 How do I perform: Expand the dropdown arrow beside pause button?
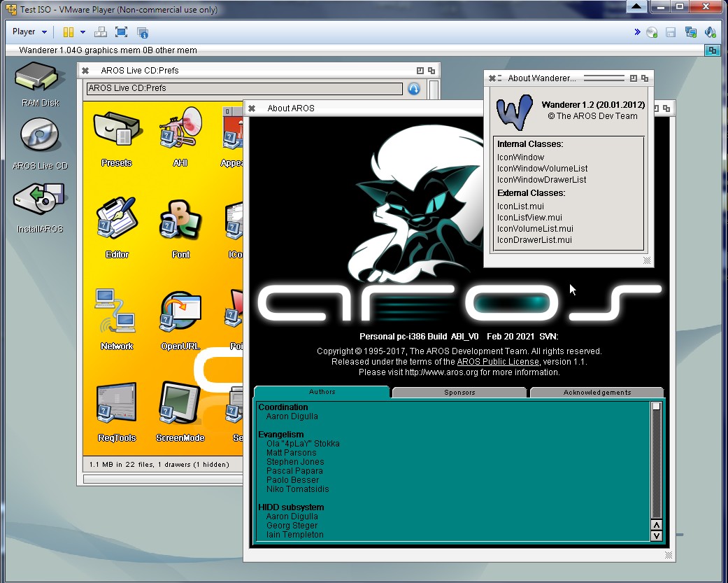83,32
